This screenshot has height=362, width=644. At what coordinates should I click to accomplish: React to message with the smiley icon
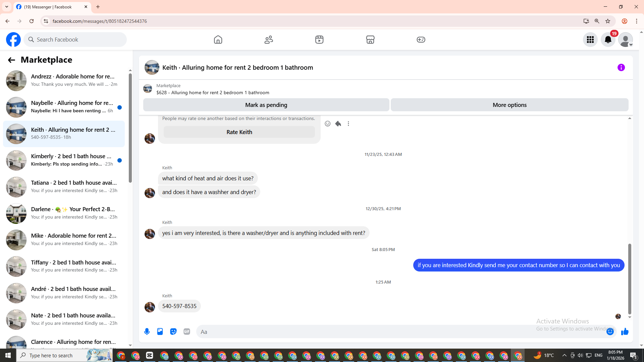click(328, 124)
